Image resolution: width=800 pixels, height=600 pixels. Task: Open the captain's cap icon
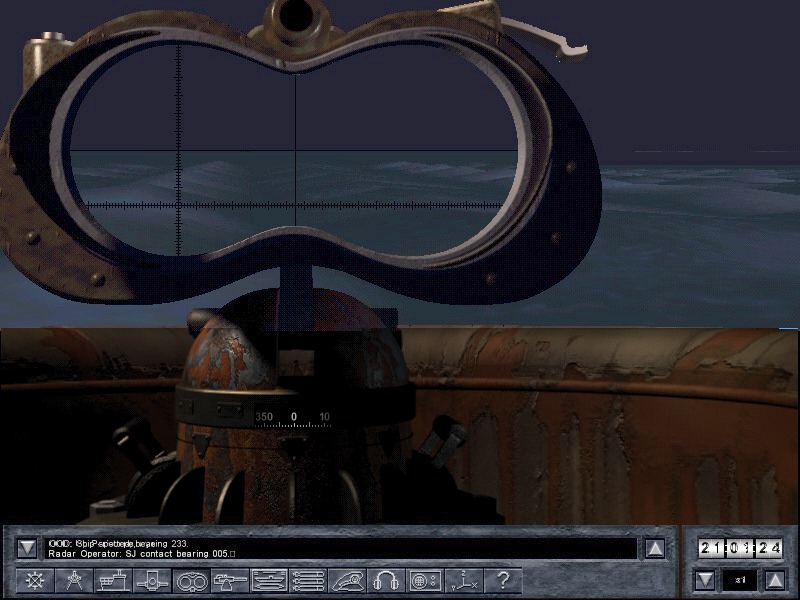click(x=347, y=581)
